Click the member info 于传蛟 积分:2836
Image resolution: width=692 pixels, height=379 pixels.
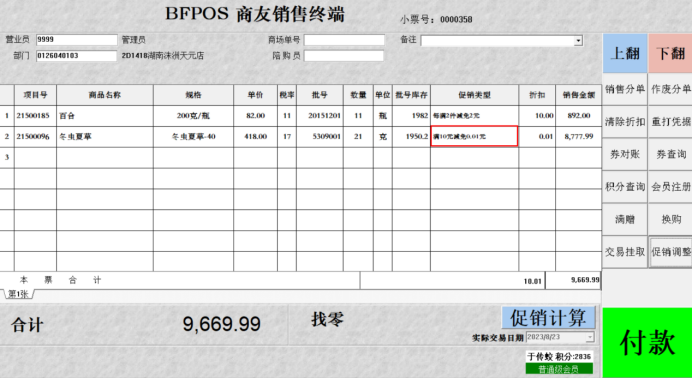pos(559,356)
